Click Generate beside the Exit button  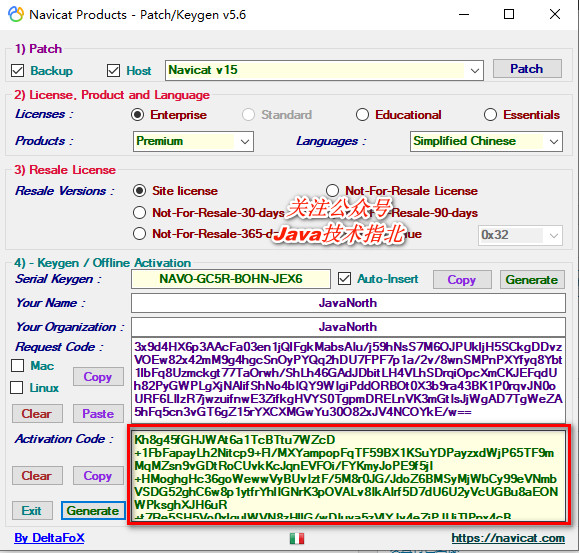coord(93,511)
